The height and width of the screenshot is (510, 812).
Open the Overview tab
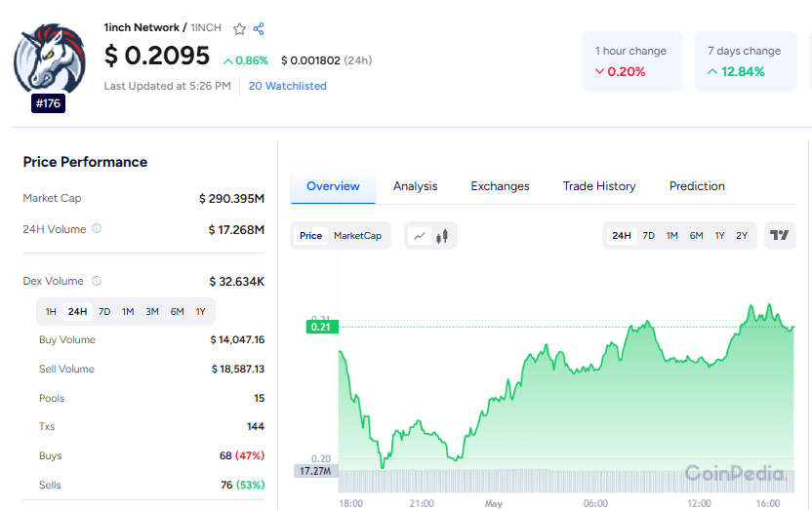(x=333, y=186)
